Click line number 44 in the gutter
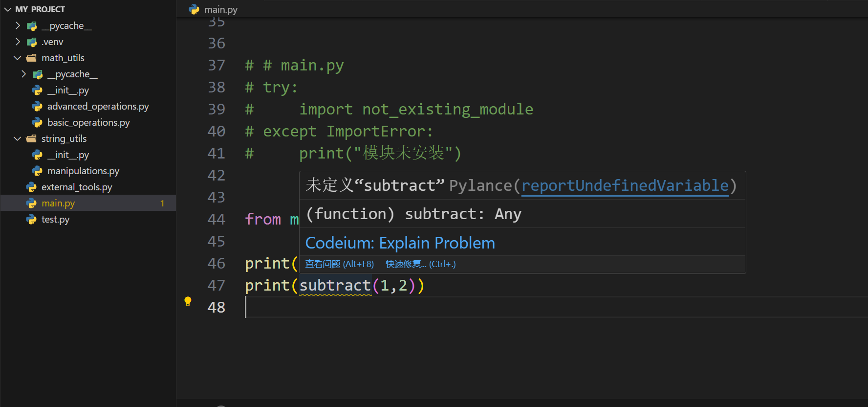 pyautogui.click(x=217, y=219)
